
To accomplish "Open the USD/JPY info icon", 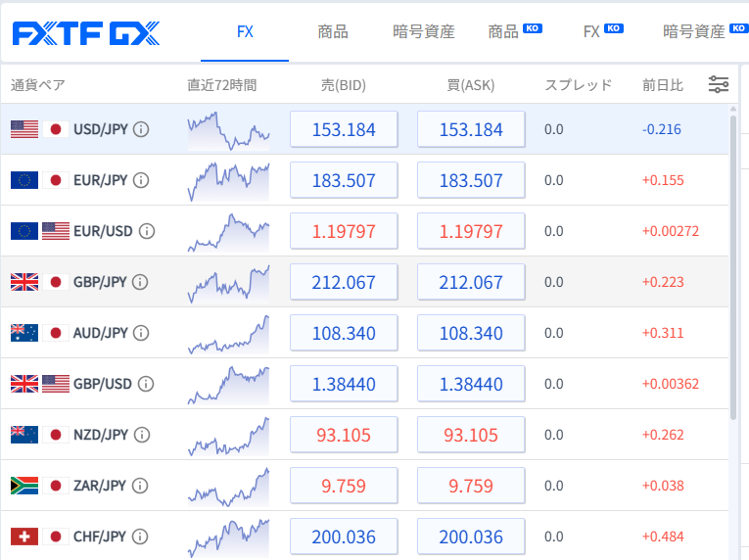I will 141,129.
